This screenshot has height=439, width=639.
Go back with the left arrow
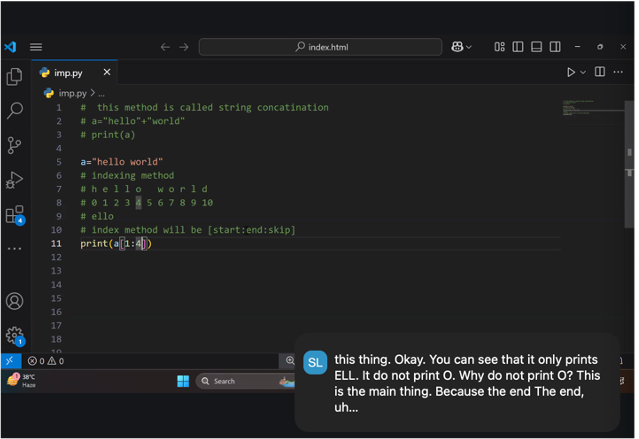(x=165, y=47)
